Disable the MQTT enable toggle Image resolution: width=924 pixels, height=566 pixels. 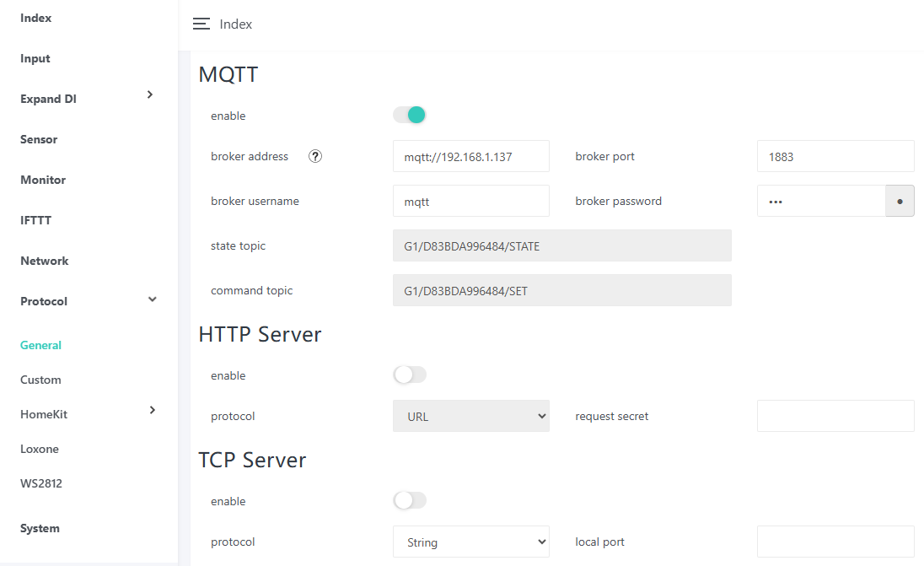[x=410, y=115]
